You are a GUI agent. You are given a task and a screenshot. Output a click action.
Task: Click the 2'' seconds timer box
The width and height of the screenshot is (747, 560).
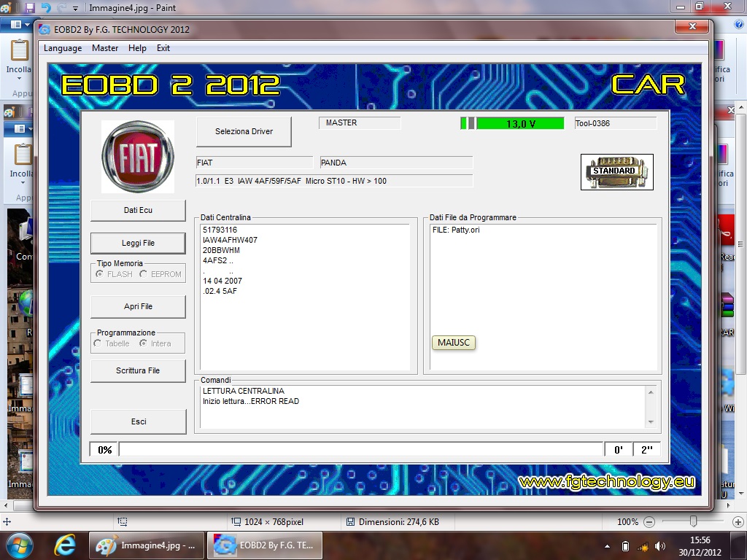(x=646, y=449)
